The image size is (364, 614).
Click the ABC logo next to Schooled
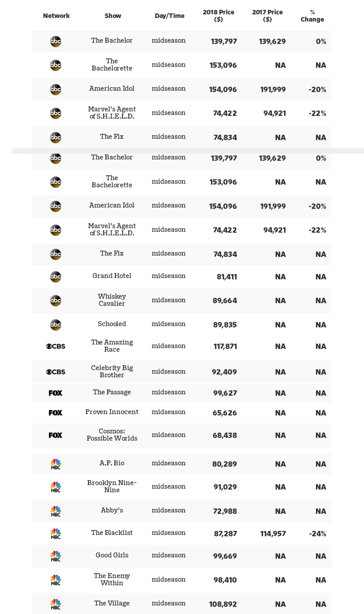tap(56, 325)
